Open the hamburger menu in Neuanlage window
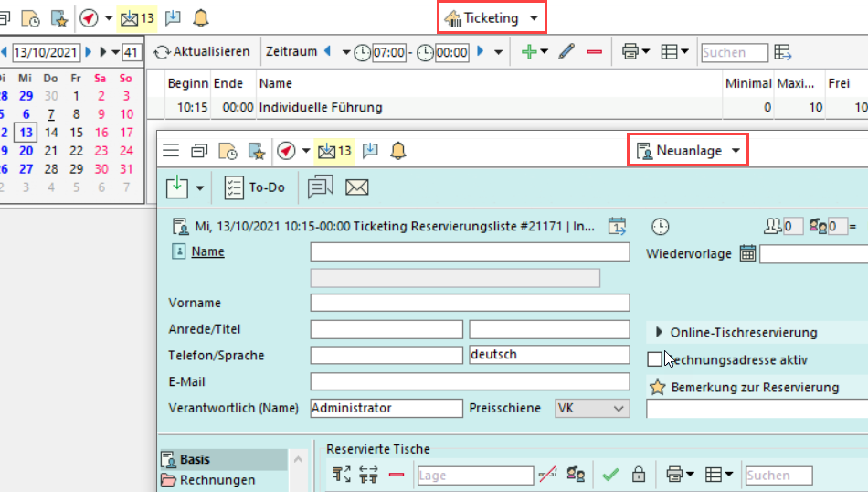The height and width of the screenshot is (492, 868). click(170, 151)
